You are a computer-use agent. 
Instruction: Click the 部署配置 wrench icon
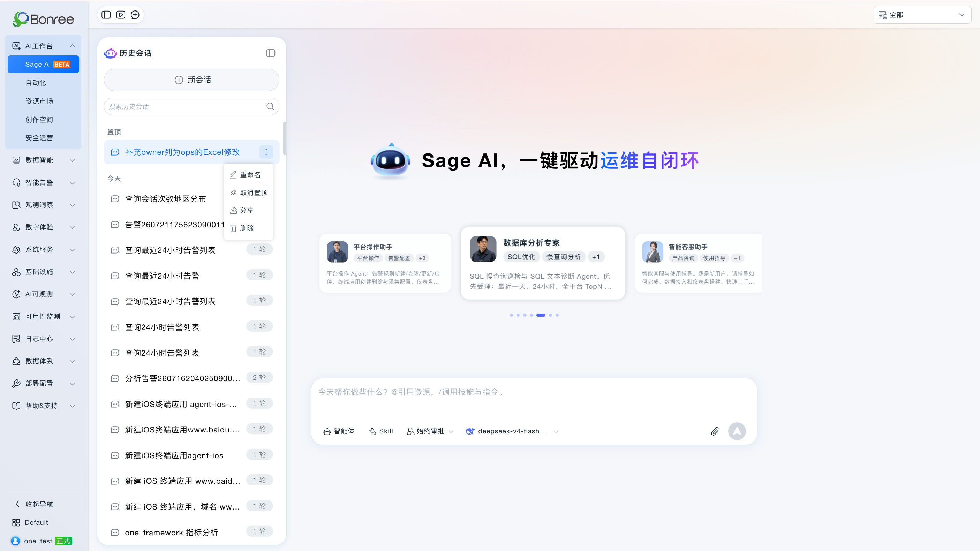click(x=16, y=384)
